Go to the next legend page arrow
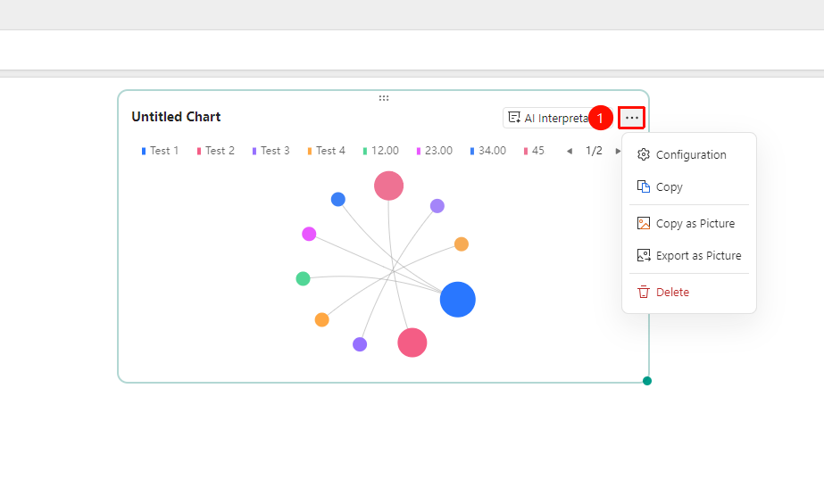Screen dimensions: 824x504 point(618,152)
